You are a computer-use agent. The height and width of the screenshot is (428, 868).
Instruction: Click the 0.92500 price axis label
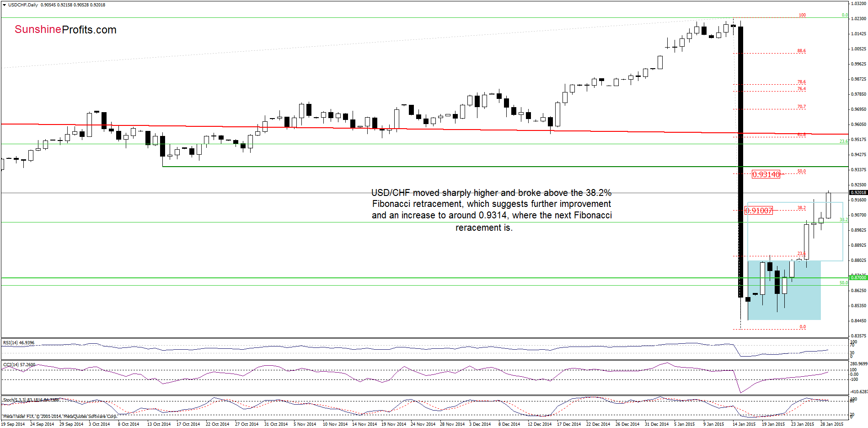pyautogui.click(x=858, y=184)
